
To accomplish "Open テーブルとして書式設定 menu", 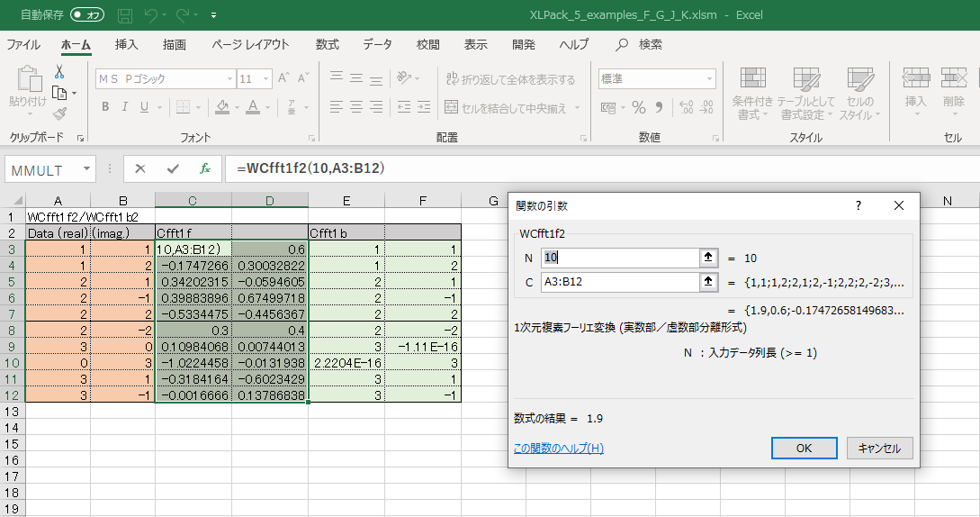I will click(x=805, y=94).
